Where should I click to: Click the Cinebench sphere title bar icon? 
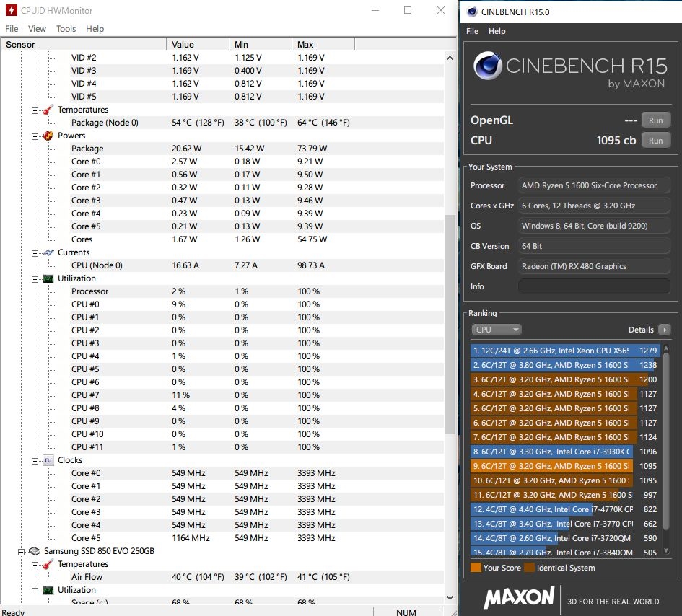click(472, 12)
